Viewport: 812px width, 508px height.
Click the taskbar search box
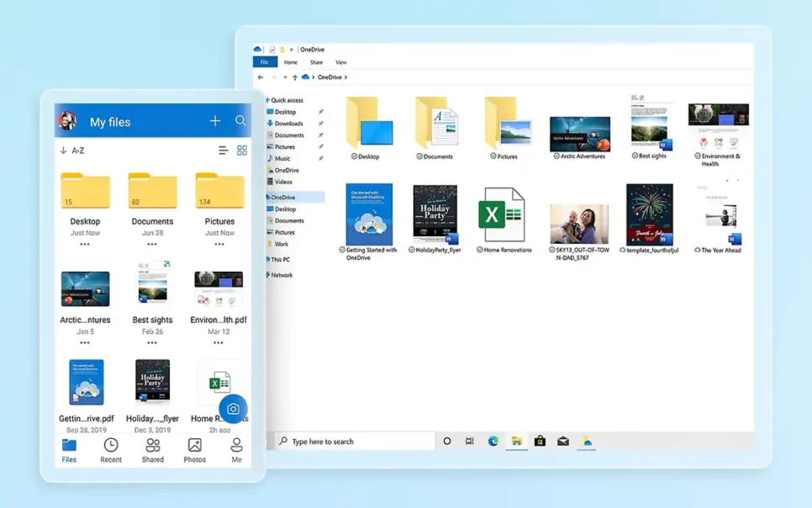353,440
